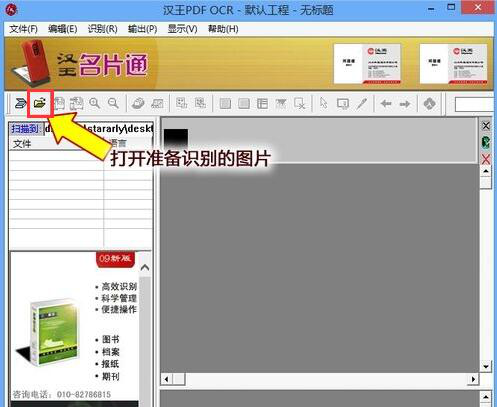Select the rectangle region selection tool
The width and height of the screenshot is (497, 407).
click(343, 104)
